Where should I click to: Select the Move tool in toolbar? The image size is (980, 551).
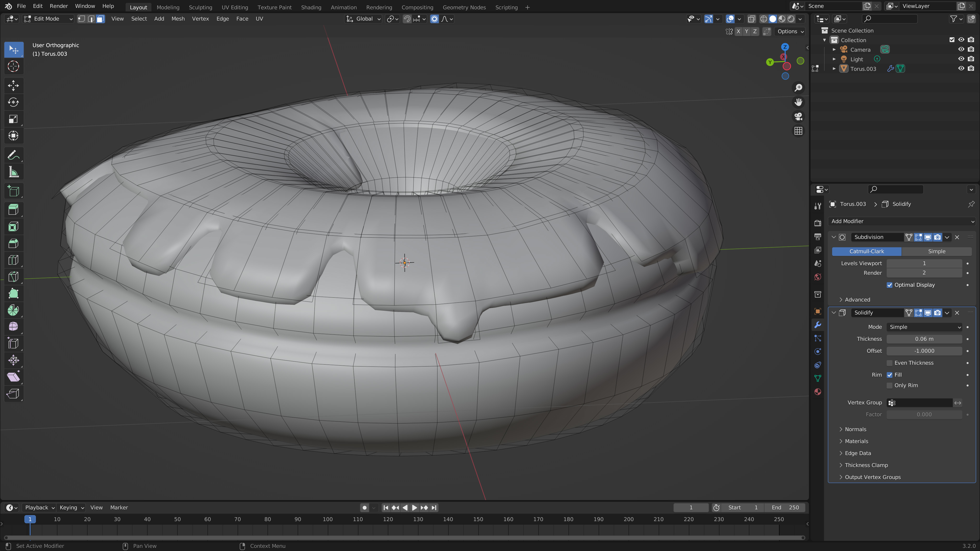click(13, 86)
